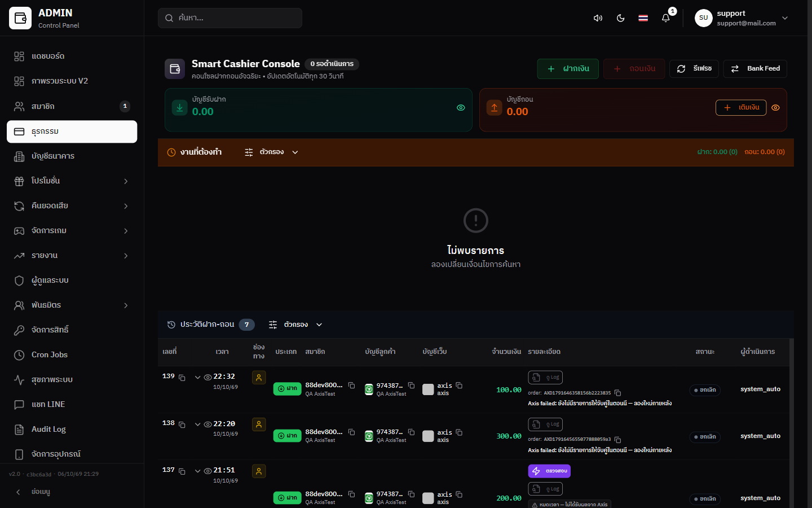
Task: Toggle the eye icon in row 138
Action: (208, 424)
